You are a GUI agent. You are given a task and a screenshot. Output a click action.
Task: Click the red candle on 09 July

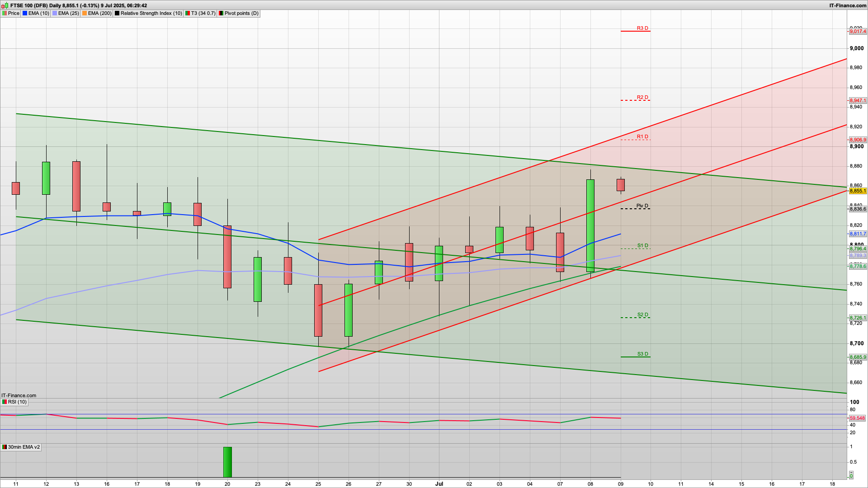[621, 185]
